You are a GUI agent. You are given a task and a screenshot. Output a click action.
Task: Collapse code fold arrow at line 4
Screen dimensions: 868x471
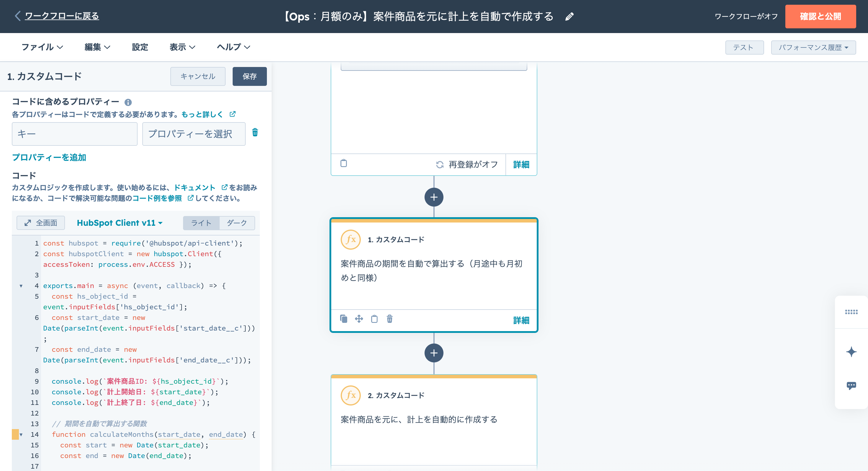21,286
